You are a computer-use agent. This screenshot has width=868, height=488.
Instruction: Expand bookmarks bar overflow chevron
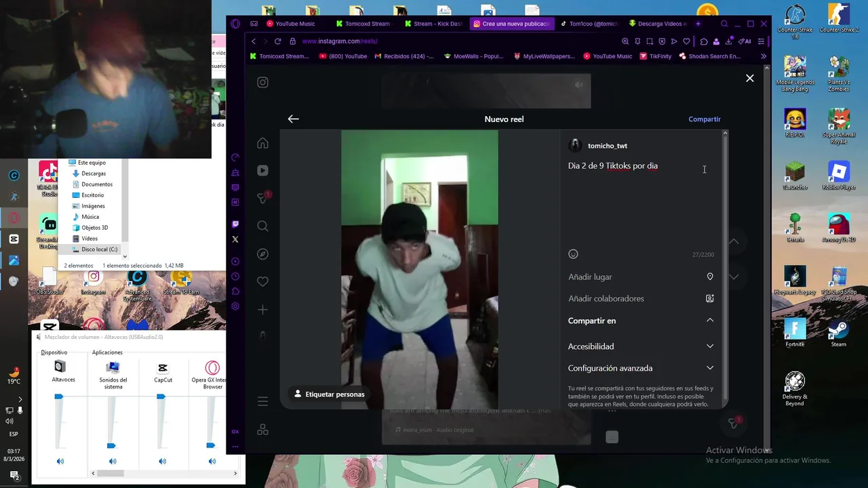click(764, 56)
